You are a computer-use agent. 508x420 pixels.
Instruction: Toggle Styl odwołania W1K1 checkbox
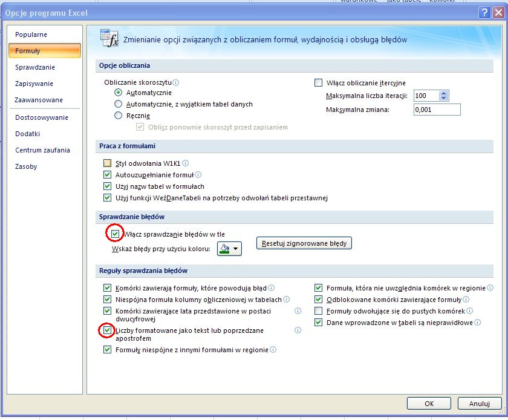tap(108, 163)
